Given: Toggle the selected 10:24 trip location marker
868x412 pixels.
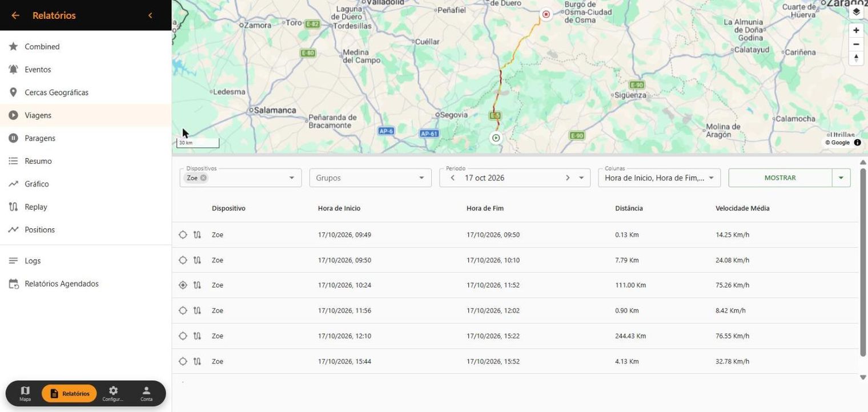Looking at the screenshot, I should point(183,285).
